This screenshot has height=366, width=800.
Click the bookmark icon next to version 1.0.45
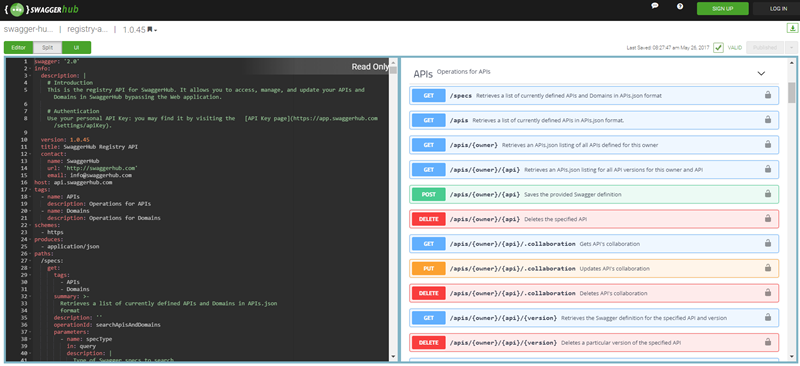[x=149, y=30]
